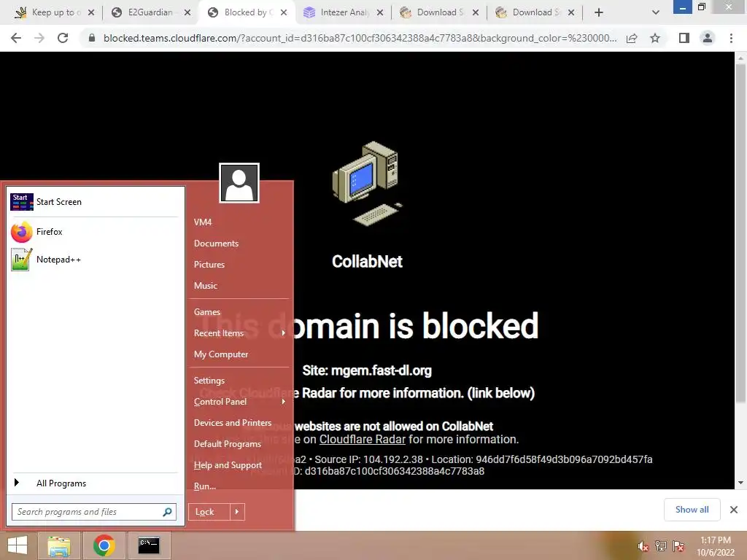Click the Chrome taskbar icon
This screenshot has width=747, height=560.
point(104,545)
